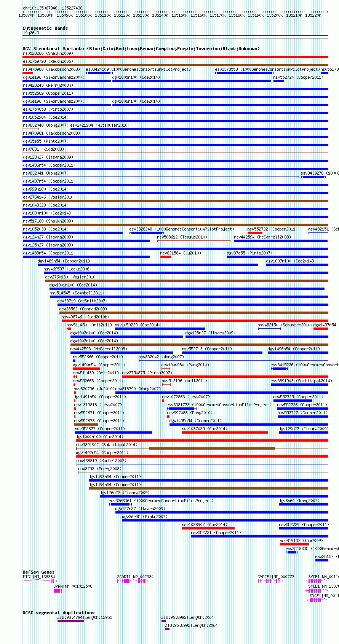Click esv3424109 1000GenomesConsortiumPilotProject label
This screenshot has height=644, width=339.
138,69
